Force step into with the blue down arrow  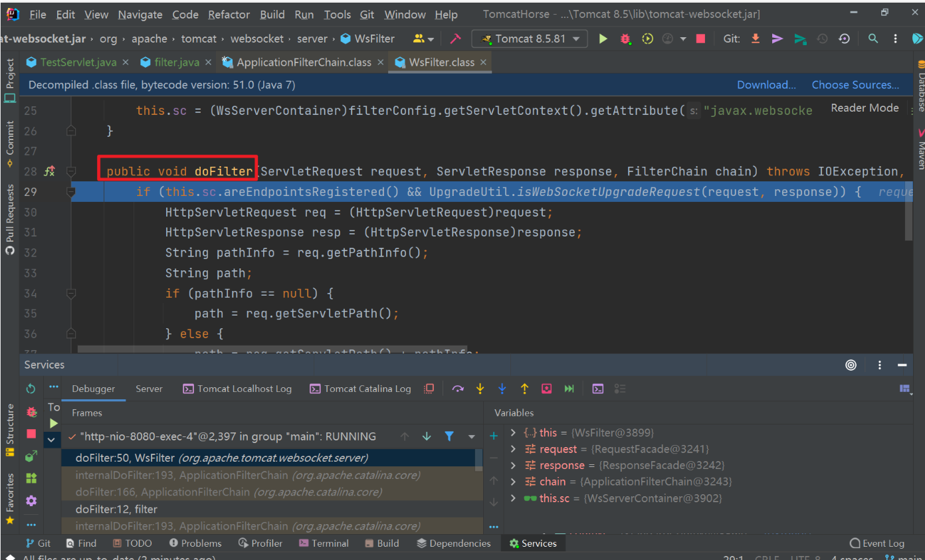(502, 389)
